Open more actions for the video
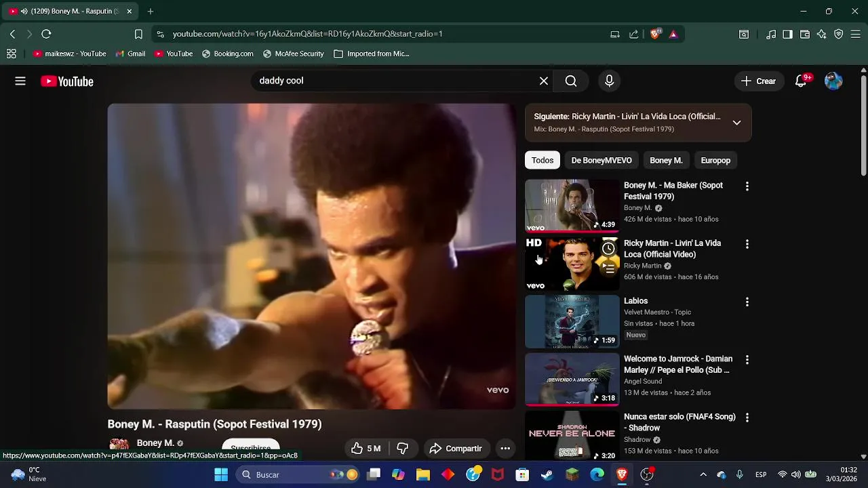 click(505, 449)
